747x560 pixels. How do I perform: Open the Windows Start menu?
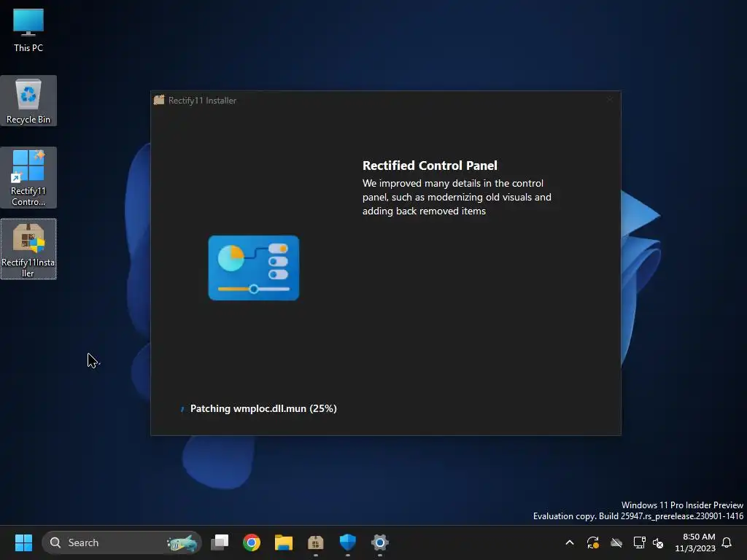[23, 542]
